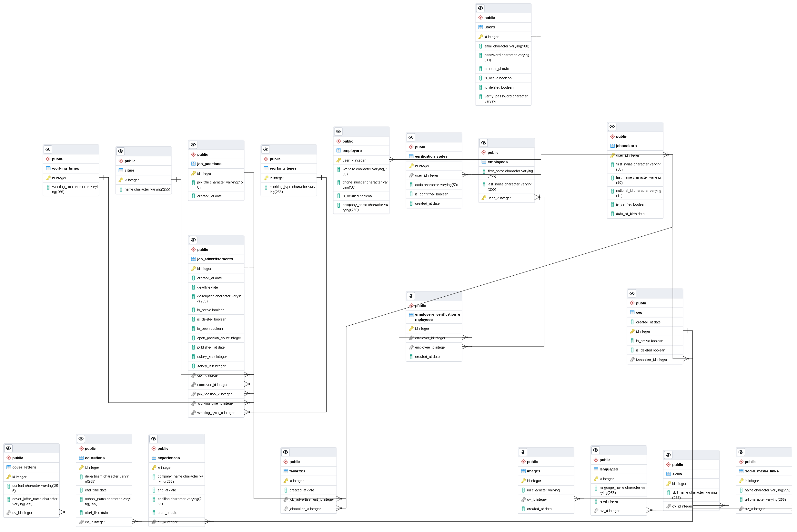This screenshot has width=797, height=532.
Task: Click the public schema icon on languages table
Action: click(x=596, y=459)
